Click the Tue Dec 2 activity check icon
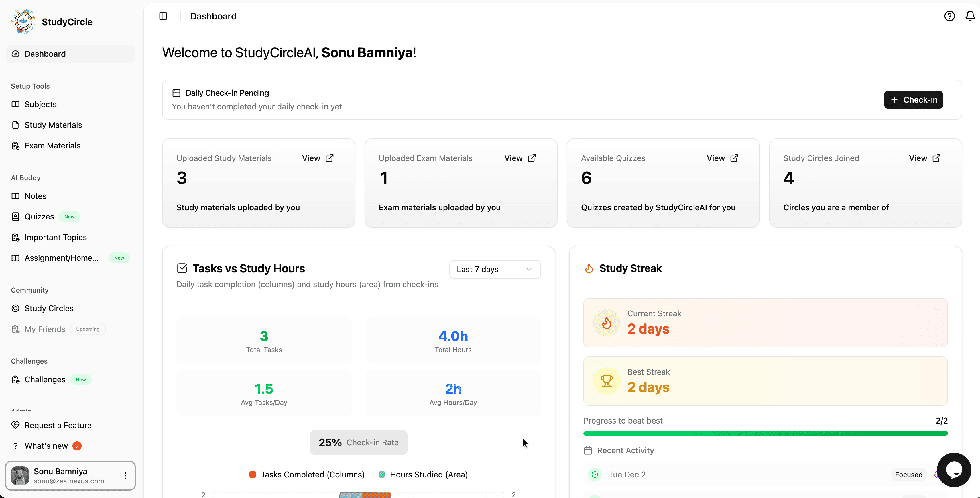Screen dimensions: 980x498 [x=595, y=475]
